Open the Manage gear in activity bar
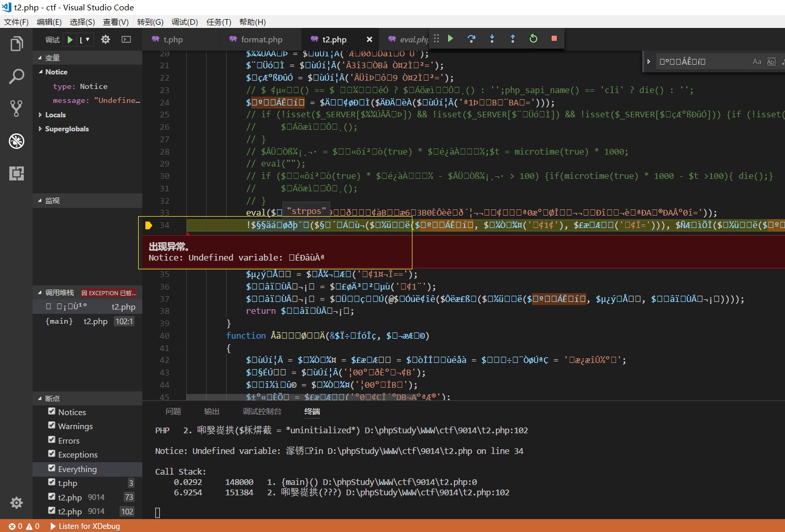The width and height of the screenshot is (785, 532). pos(17,503)
